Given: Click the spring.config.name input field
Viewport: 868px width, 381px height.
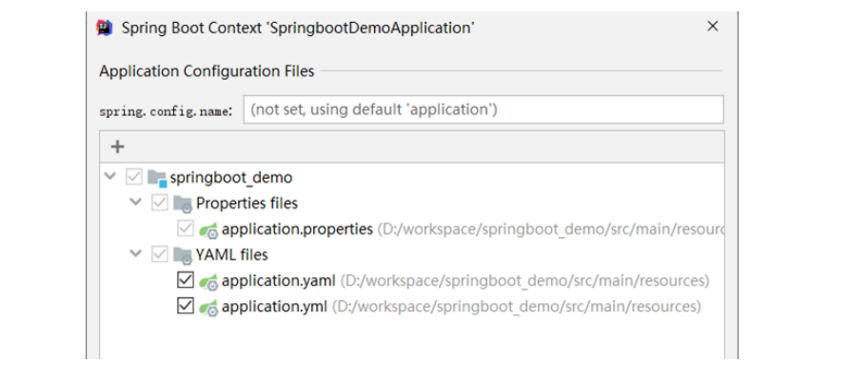Looking at the screenshot, I should click(x=483, y=110).
